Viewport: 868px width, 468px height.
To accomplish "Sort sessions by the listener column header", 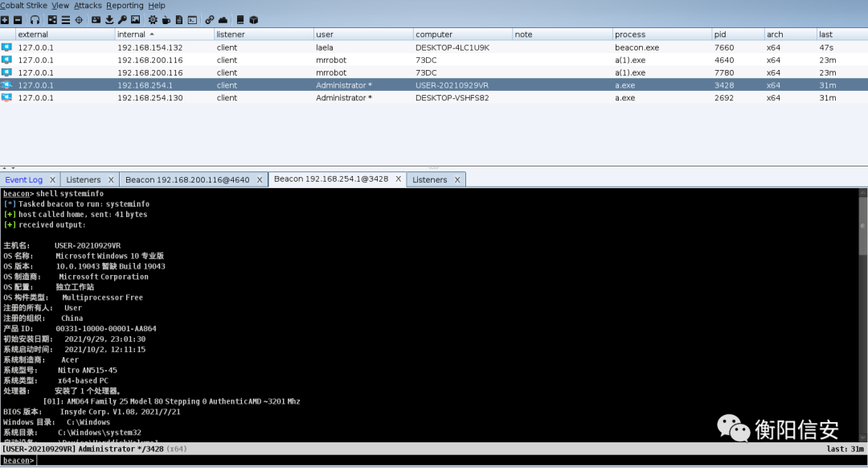I will click(x=264, y=35).
